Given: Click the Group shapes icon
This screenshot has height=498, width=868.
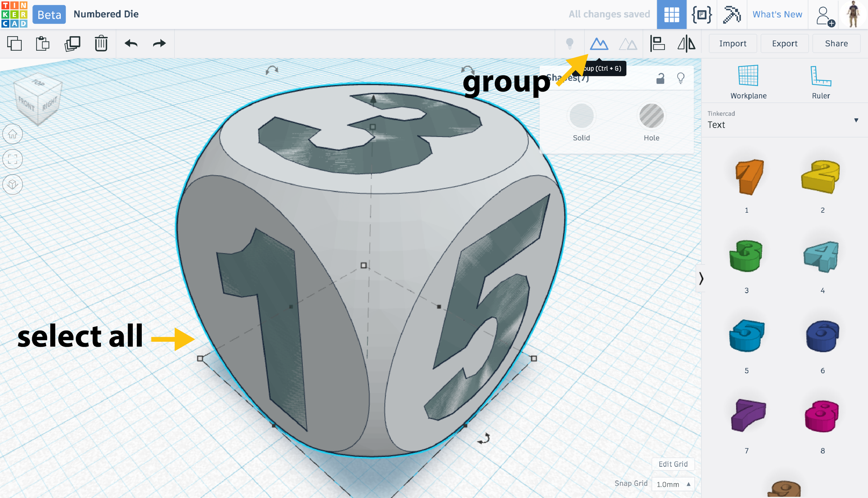Looking at the screenshot, I should [599, 44].
